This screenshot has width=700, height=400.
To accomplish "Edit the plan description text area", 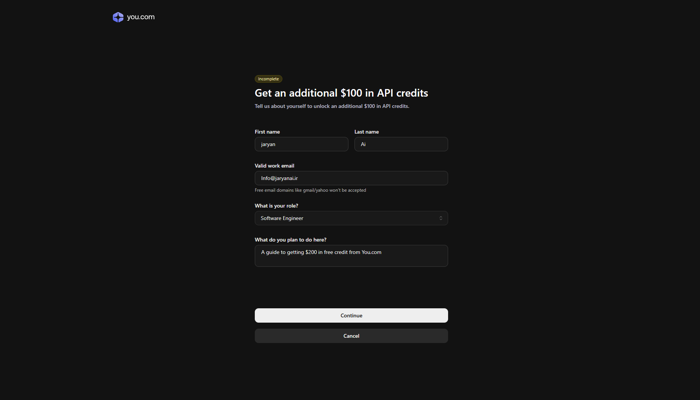I will coord(351,256).
